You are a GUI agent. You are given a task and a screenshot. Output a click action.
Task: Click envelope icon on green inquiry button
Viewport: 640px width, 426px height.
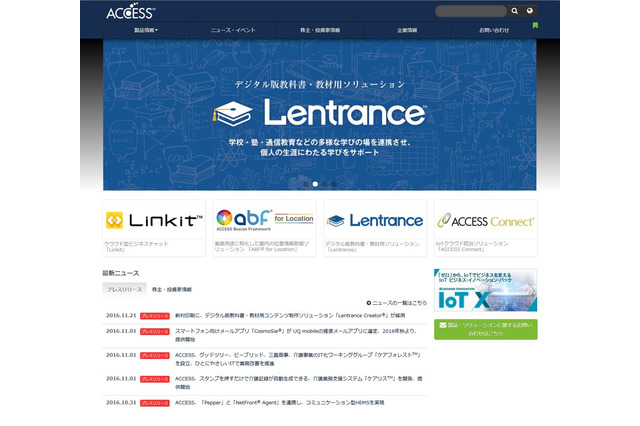coord(443,325)
